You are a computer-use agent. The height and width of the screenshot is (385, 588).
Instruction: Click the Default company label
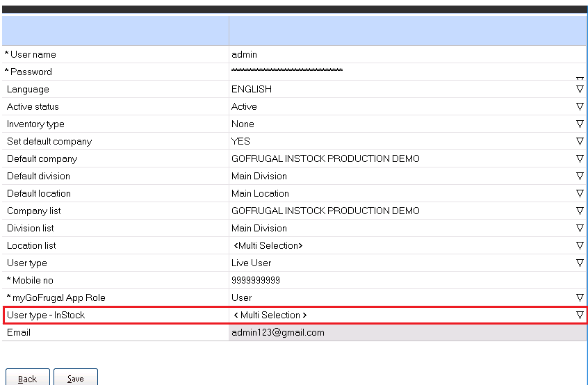[x=42, y=159]
